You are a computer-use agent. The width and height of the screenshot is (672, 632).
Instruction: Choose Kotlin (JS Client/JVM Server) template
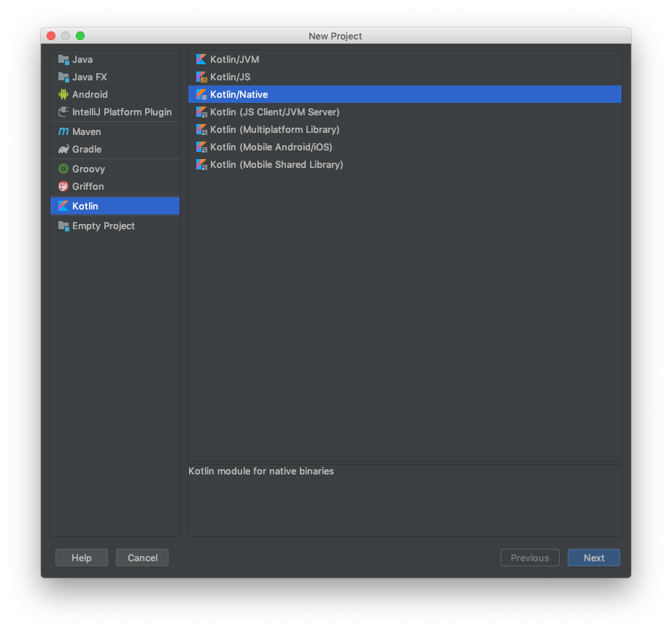[x=404, y=112]
